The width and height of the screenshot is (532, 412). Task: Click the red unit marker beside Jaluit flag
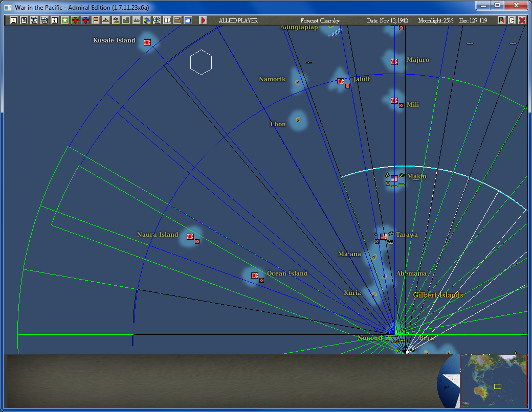pyautogui.click(x=348, y=86)
